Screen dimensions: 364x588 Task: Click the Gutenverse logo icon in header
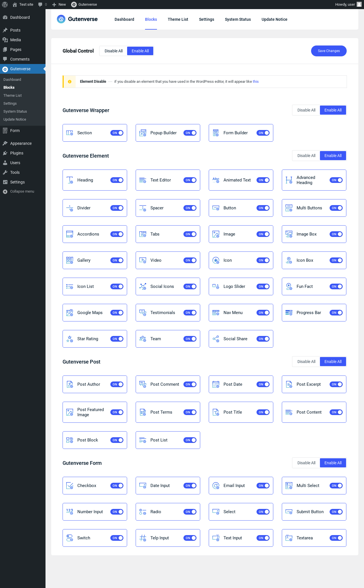click(x=61, y=19)
